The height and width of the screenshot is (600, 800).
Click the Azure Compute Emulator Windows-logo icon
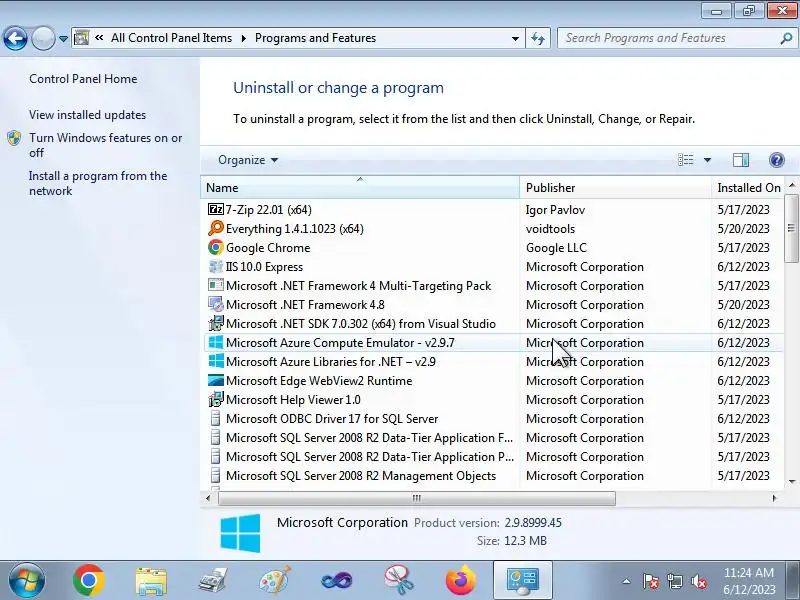coord(216,342)
